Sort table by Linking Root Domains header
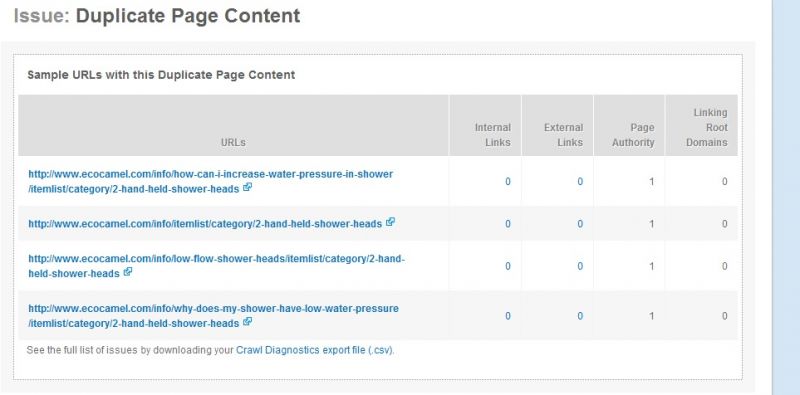 coord(707,128)
